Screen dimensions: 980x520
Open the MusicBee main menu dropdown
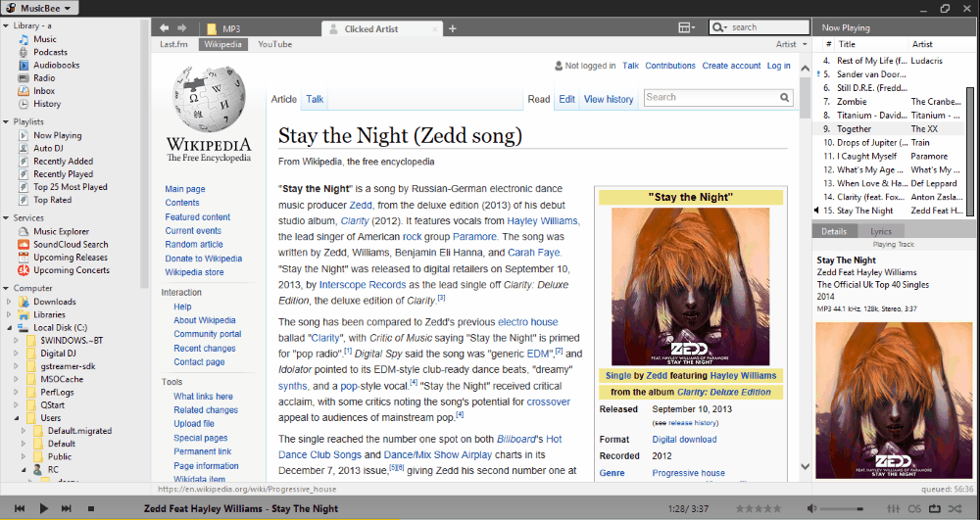tap(40, 8)
